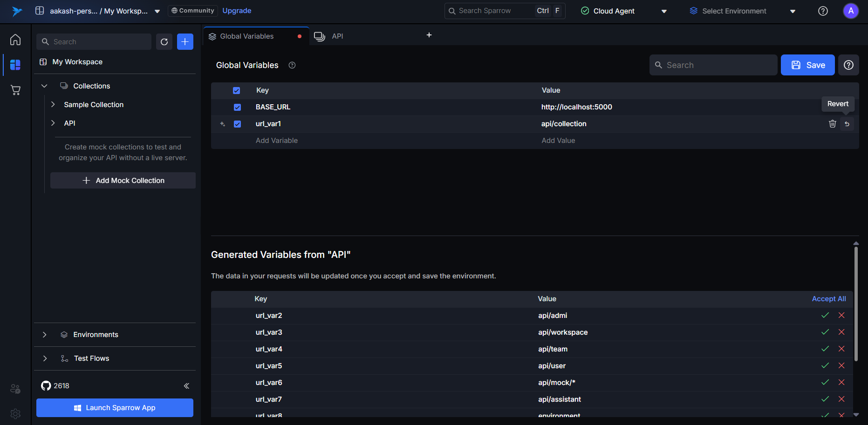This screenshot has width=868, height=425.
Task: Revert the url_var1 variable change
Action: coord(847,124)
